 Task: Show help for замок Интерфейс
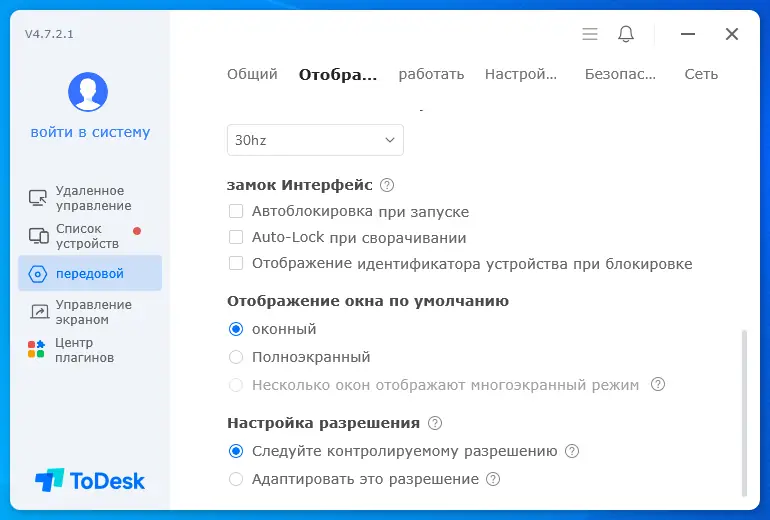387,185
